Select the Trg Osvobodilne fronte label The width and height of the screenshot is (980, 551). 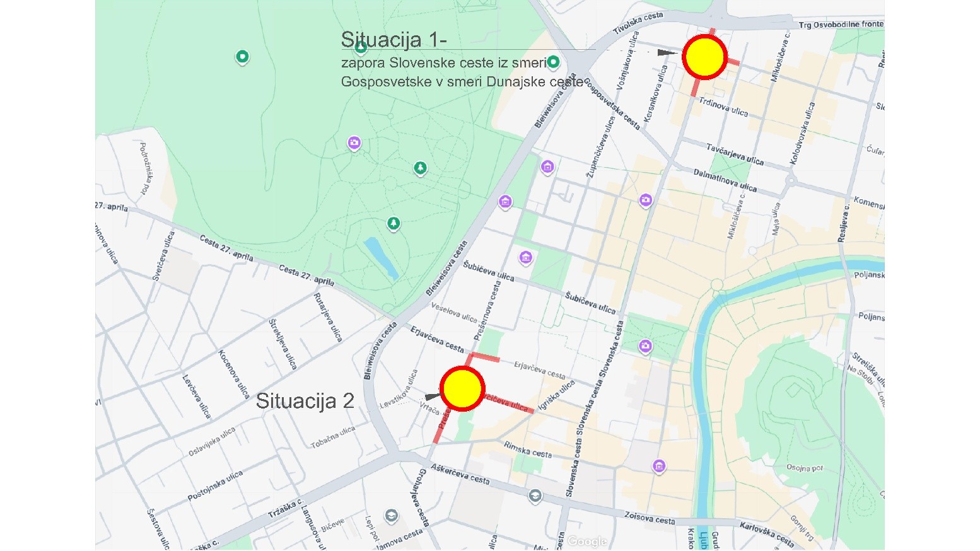point(841,25)
